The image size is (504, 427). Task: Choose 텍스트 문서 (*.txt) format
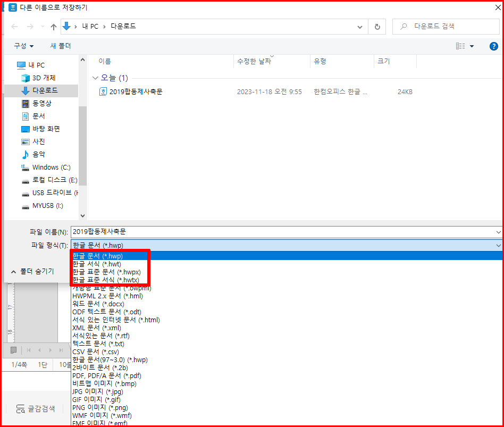tap(98, 344)
